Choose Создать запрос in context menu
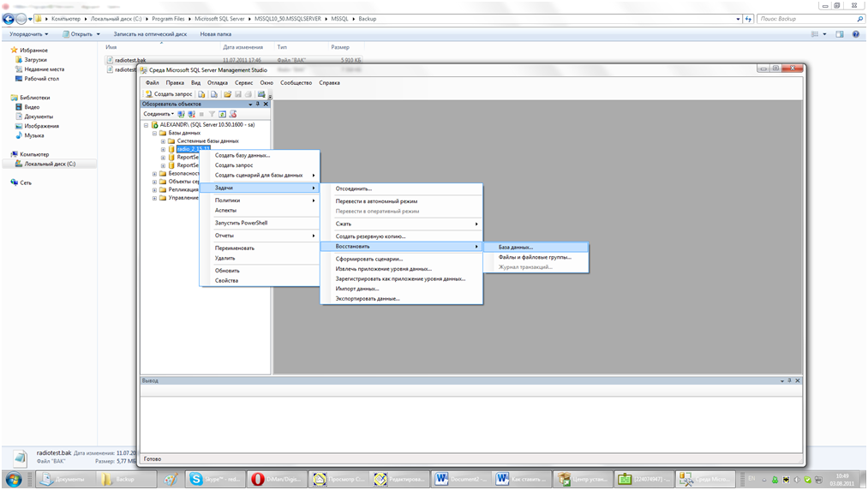This screenshot has width=868, height=490. (260, 165)
